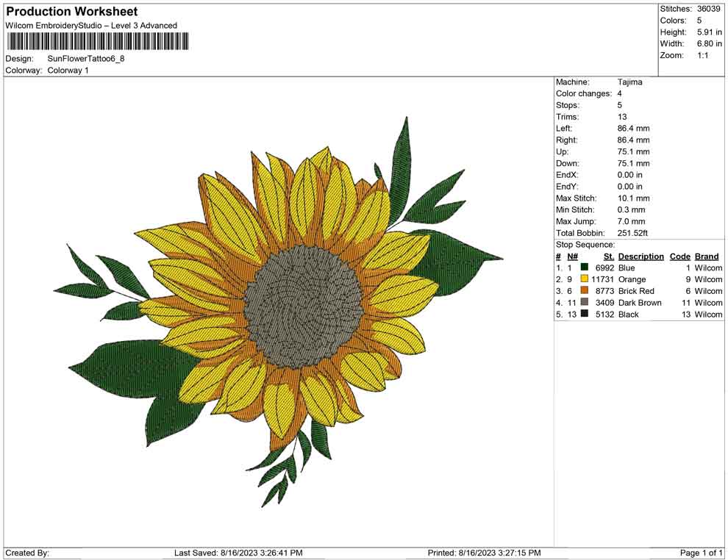This screenshot has width=728, height=560.
Task: Click the Code column header
Action: coord(680,256)
